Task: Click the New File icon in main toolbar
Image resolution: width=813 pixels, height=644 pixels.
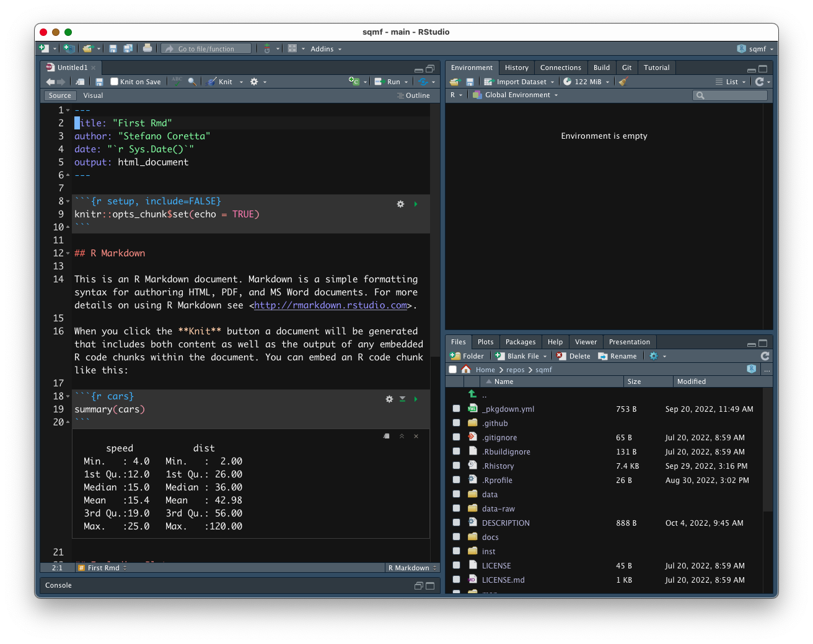Action: pyautogui.click(x=44, y=48)
